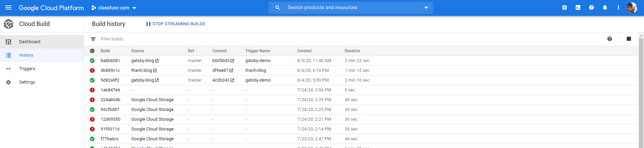Open the help question mark in top bar
The image size is (644, 148).
591,7
